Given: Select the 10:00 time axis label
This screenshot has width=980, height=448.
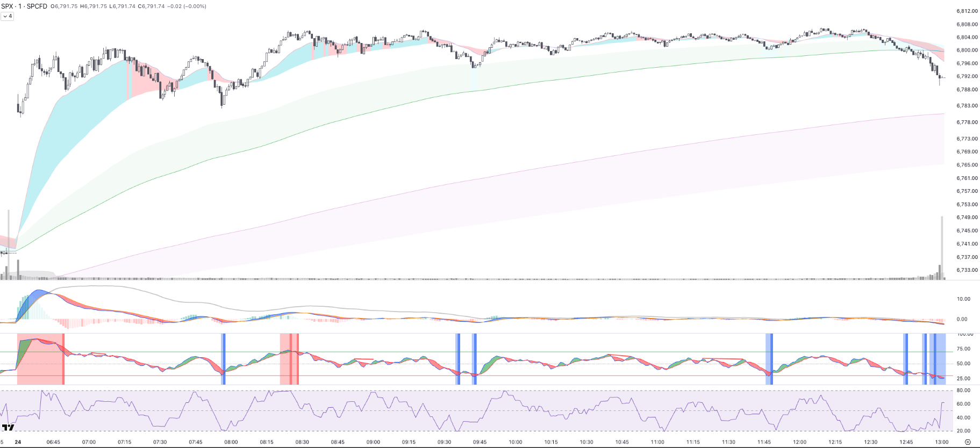Looking at the screenshot, I should tap(516, 442).
